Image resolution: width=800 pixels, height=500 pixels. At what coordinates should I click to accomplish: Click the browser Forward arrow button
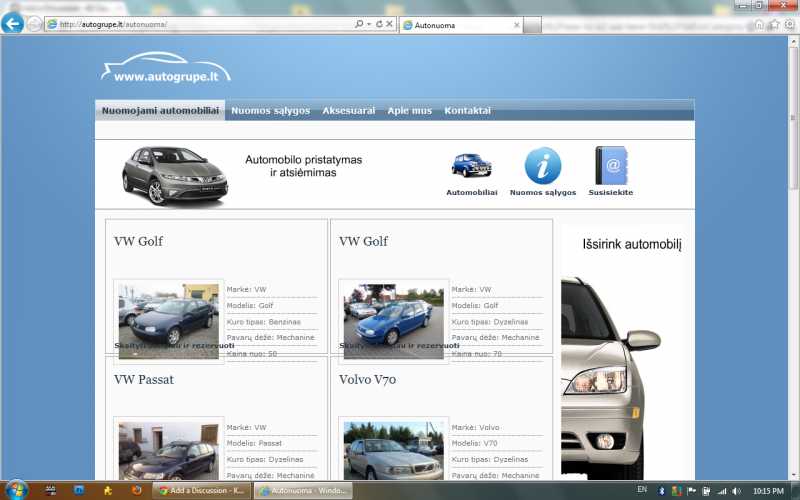pos(34,24)
